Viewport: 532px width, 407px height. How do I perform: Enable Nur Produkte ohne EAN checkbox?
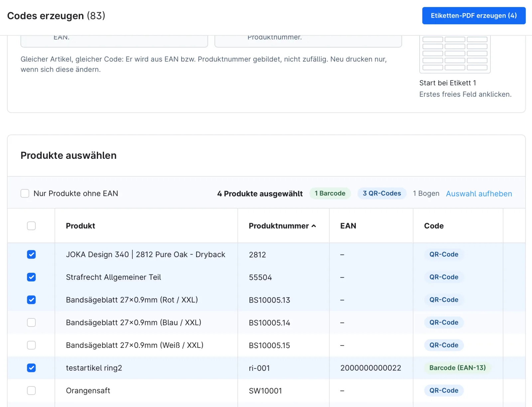pos(25,193)
